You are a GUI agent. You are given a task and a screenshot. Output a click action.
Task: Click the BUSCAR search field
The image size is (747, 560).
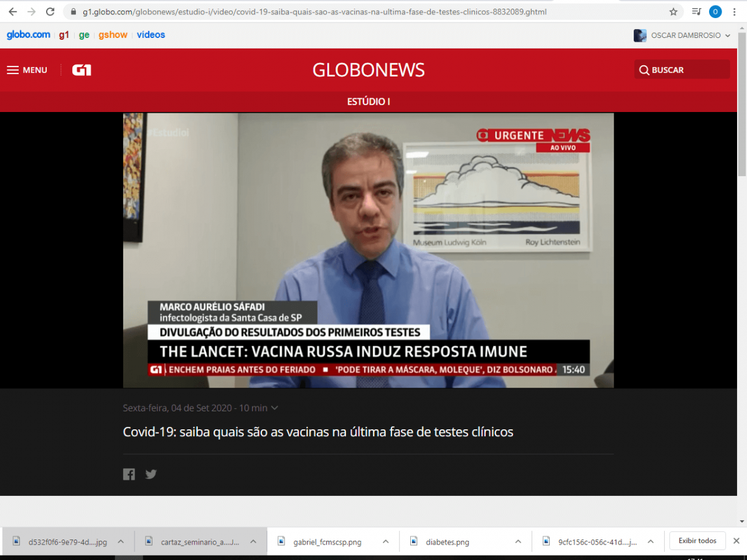tap(682, 70)
